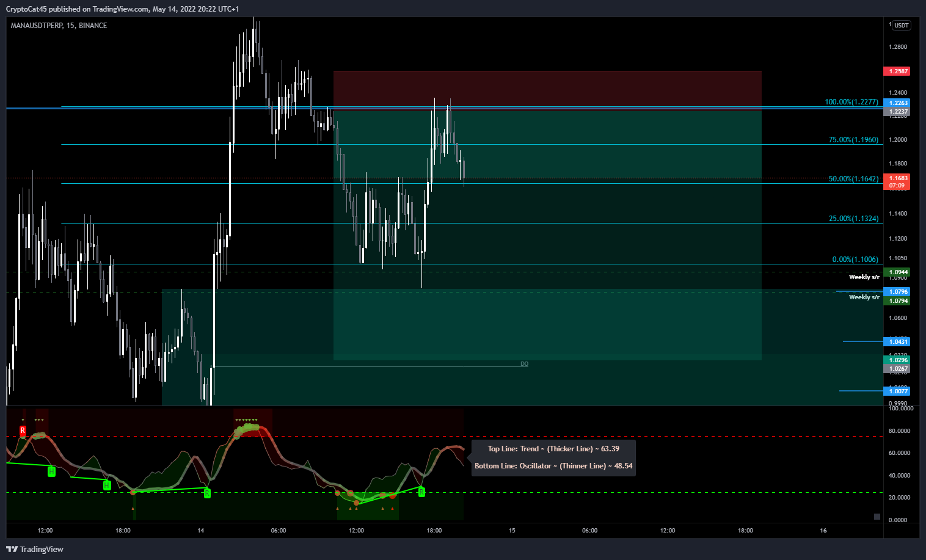Viewport: 926px width, 560px height.
Task: Click the 80.0000 tick on oscillator scale
Action: pos(899,431)
